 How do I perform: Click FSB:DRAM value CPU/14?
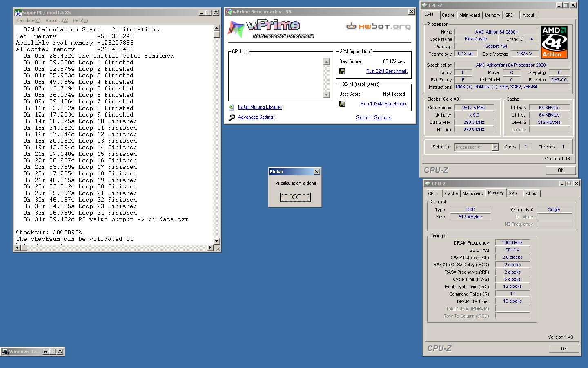click(512, 250)
